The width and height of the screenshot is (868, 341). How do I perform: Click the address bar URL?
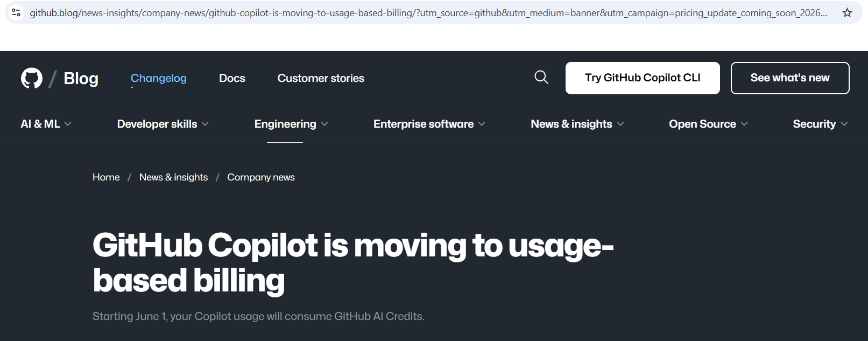point(428,12)
